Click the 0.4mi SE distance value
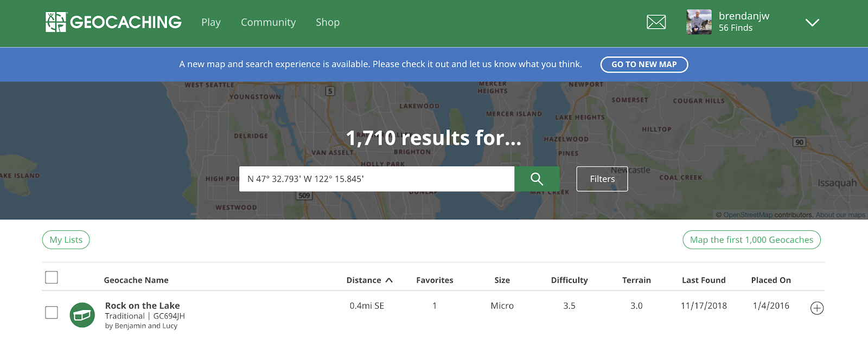The width and height of the screenshot is (868, 337). pos(367,306)
